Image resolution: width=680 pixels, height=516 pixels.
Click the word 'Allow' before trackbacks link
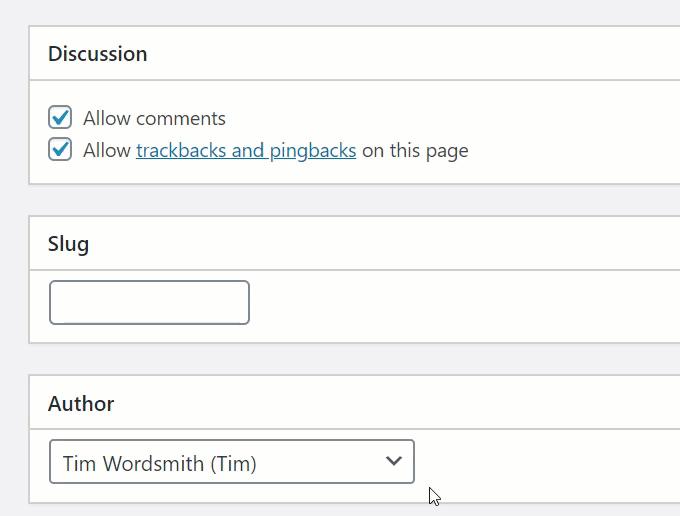(107, 150)
